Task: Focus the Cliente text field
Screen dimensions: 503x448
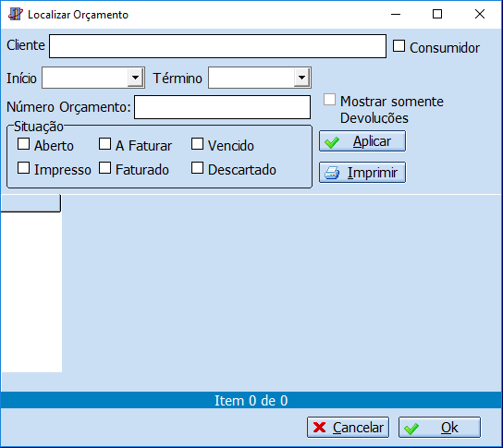Action: [x=217, y=46]
